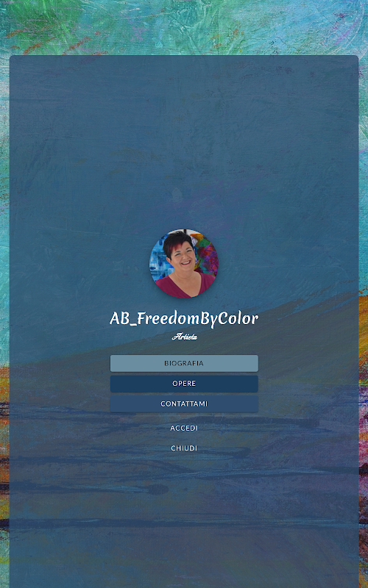The width and height of the screenshot is (368, 588).
Task: Open the BIOGRAFIA section
Action: click(x=184, y=363)
